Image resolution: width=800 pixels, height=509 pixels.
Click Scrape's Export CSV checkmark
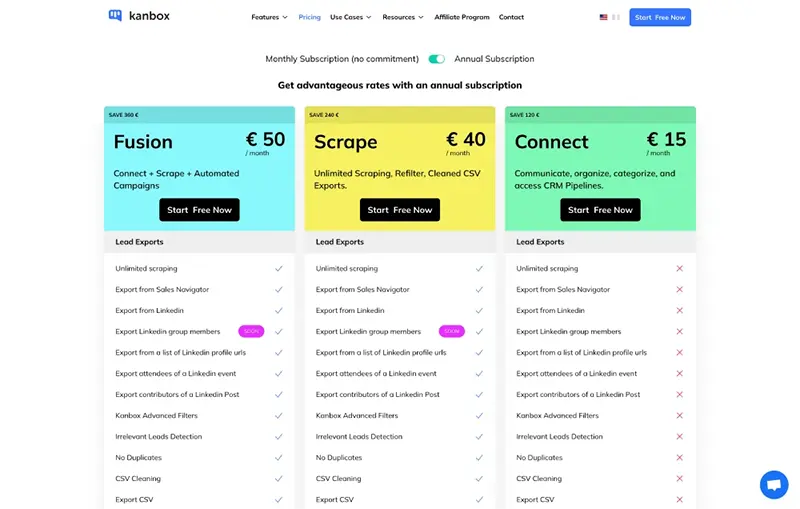click(479, 499)
